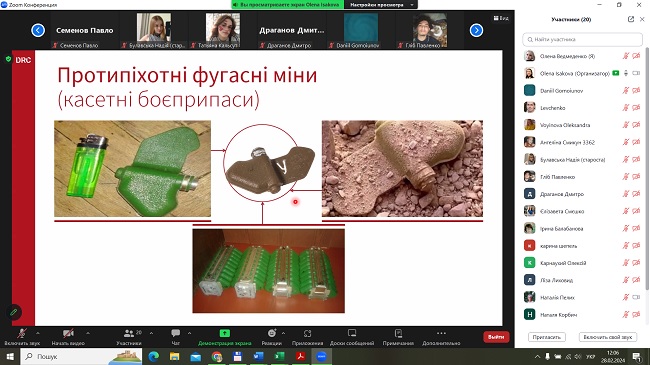Pop out the participants panel
This screenshot has height=365, width=650.
coord(631,19)
